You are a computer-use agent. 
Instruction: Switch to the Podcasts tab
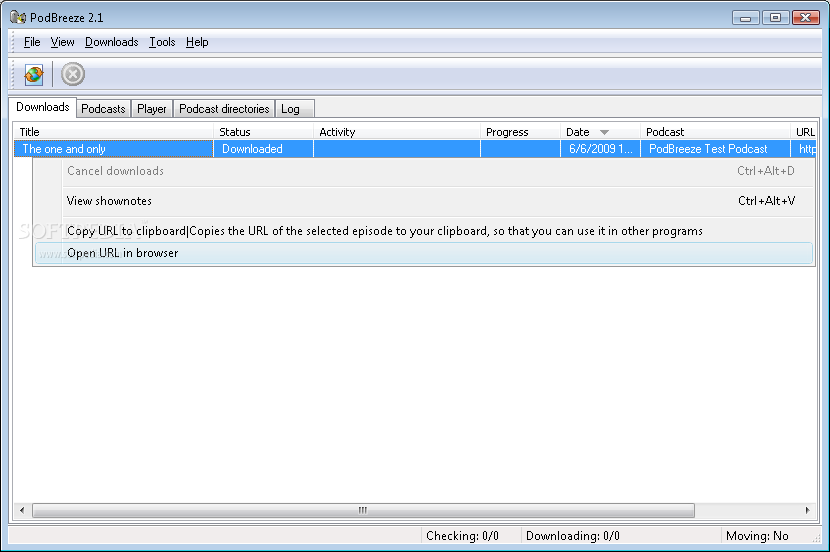[x=103, y=109]
